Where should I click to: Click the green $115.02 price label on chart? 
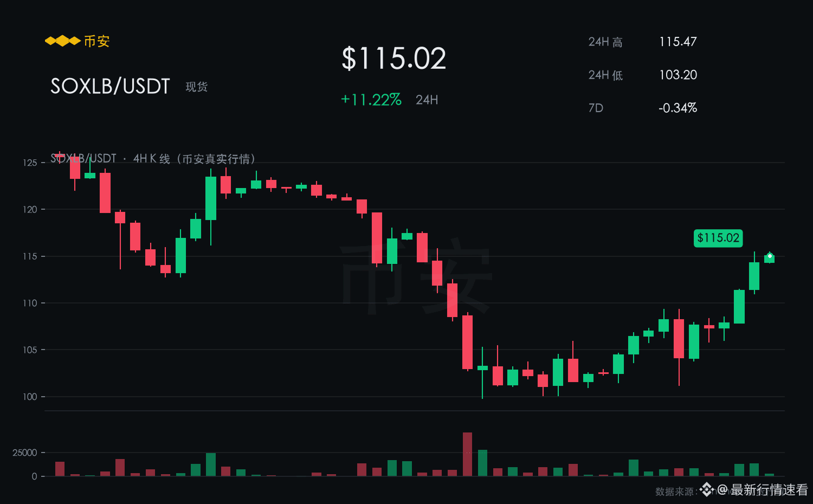pos(718,238)
